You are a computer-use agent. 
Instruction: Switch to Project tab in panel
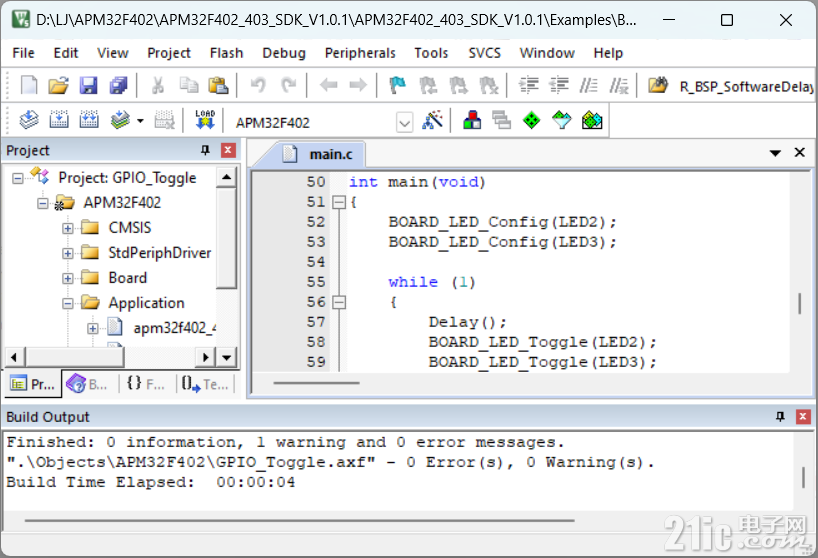32,384
